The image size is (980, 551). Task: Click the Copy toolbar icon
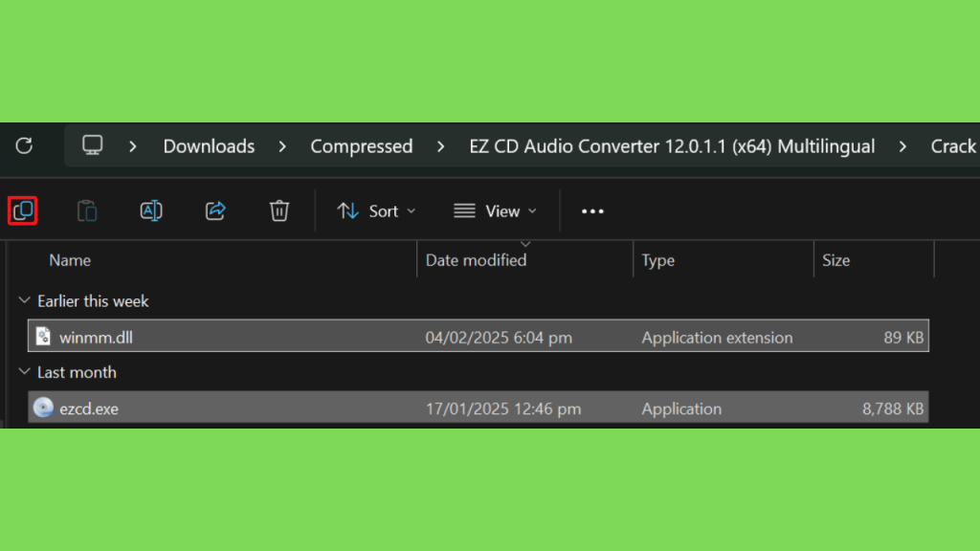[23, 210]
